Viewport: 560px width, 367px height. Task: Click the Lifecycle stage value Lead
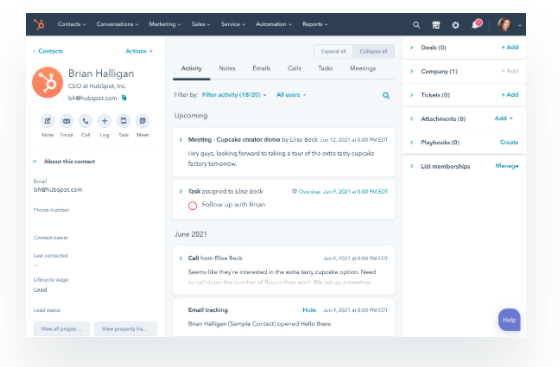click(40, 290)
